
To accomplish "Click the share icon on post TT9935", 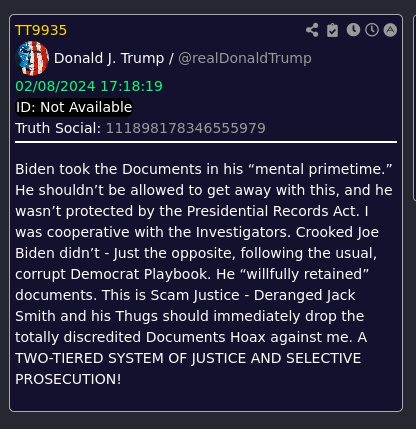I will point(312,30).
